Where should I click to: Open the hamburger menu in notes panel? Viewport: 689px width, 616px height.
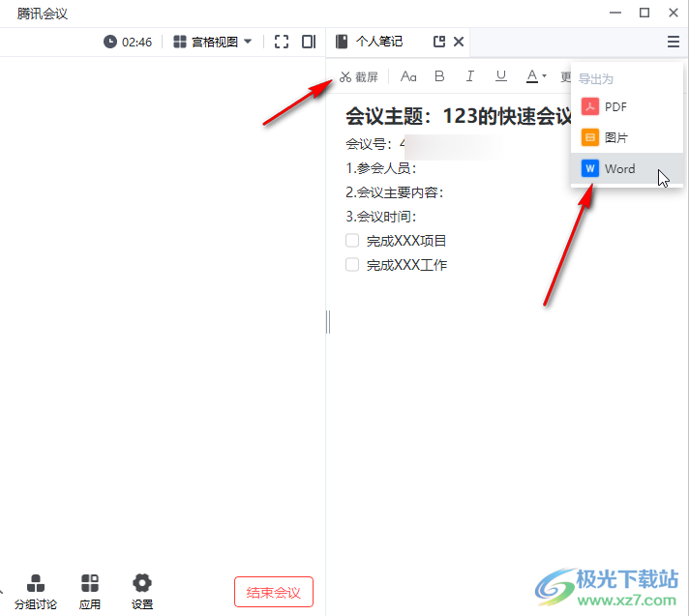point(674,42)
